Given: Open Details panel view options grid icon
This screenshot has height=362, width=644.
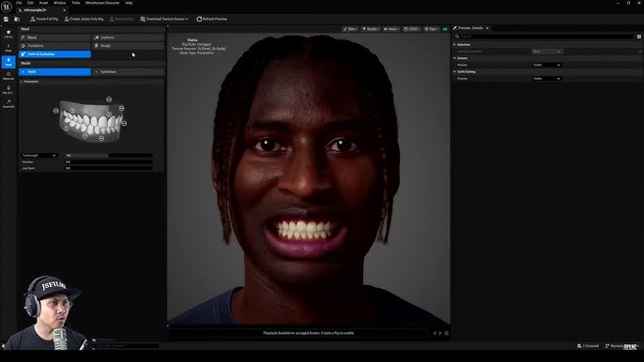Looking at the screenshot, I should (x=639, y=37).
